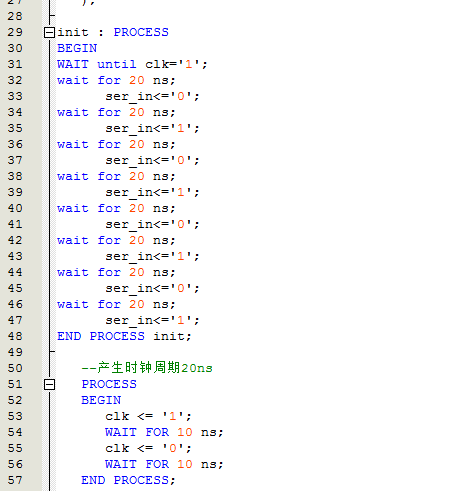Click ser_in<='1' on line 47
Image resolution: width=468 pixels, height=491 pixels.
click(x=152, y=321)
